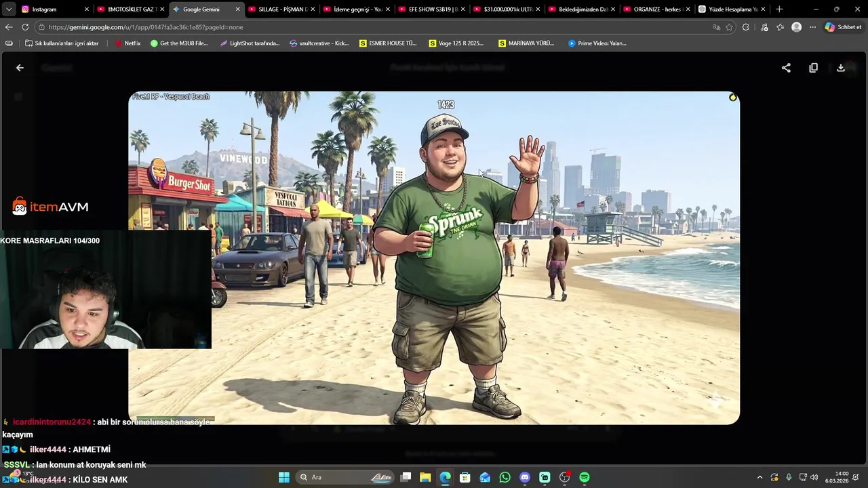Add this page to favorites
Image resolution: width=868 pixels, height=488 pixels.
tap(729, 27)
